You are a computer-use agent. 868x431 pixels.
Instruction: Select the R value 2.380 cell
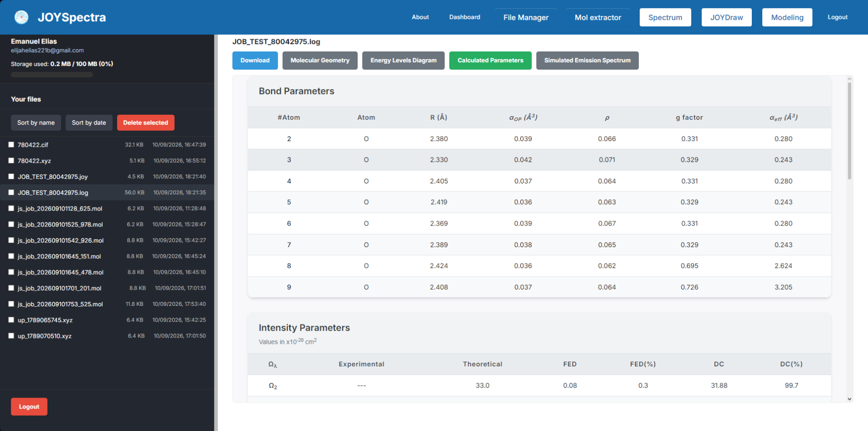coord(439,139)
